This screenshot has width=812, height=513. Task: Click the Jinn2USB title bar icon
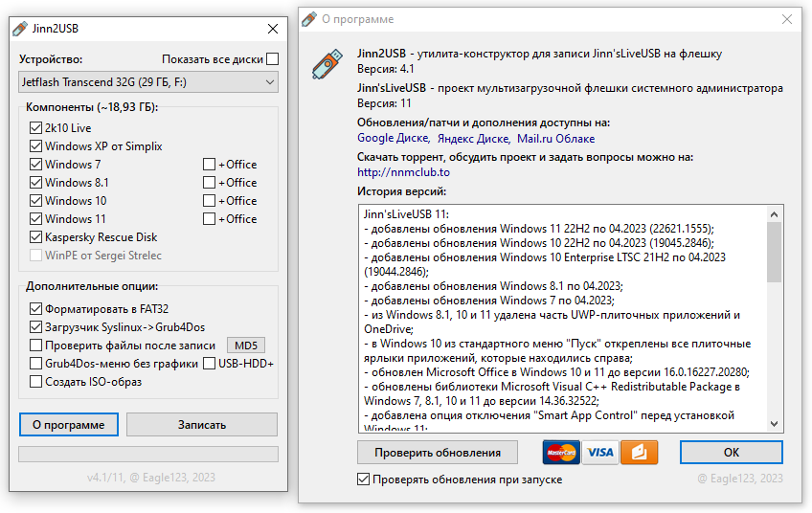pyautogui.click(x=20, y=29)
